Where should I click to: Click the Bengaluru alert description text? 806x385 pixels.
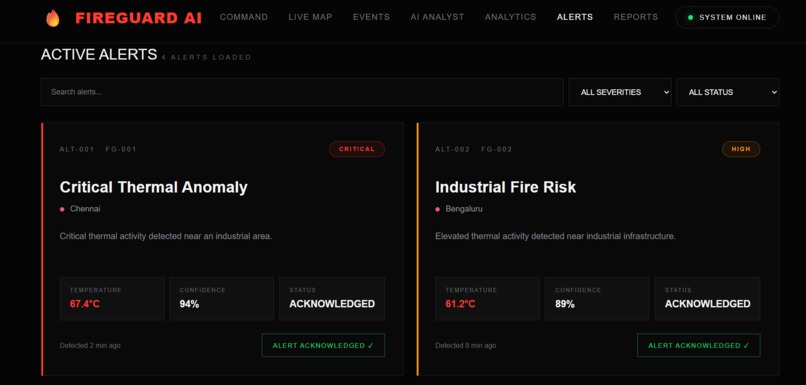click(x=555, y=236)
